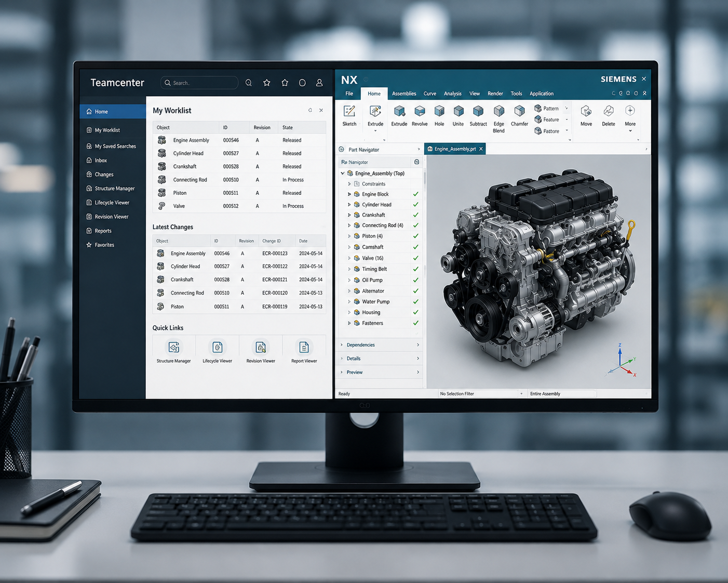The height and width of the screenshot is (583, 728).
Task: Expand the Constraints node
Action: 349,184
